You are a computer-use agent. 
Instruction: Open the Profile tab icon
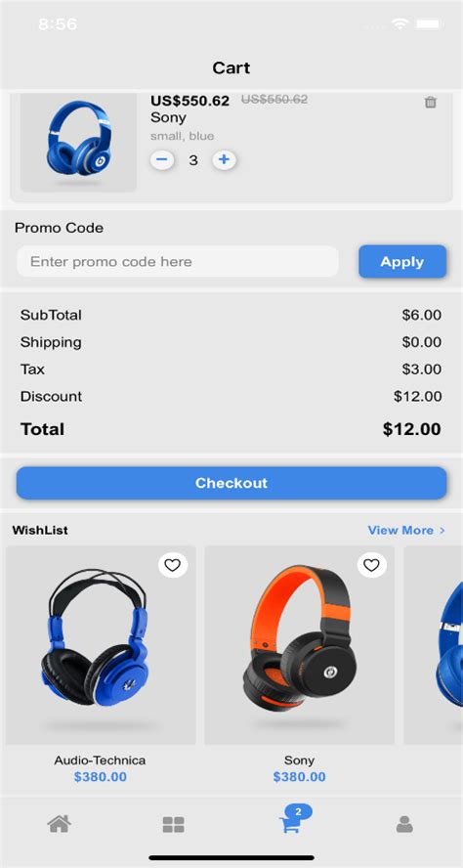405,825
